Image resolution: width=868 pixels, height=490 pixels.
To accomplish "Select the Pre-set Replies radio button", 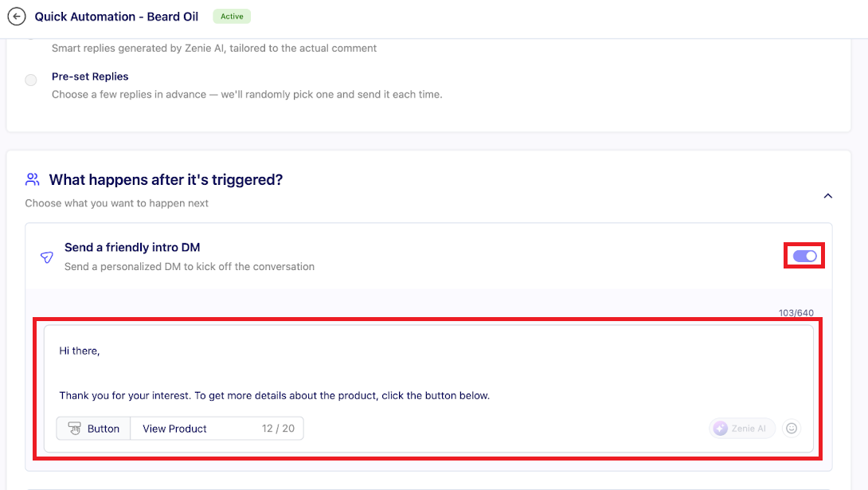I will pyautogui.click(x=31, y=80).
